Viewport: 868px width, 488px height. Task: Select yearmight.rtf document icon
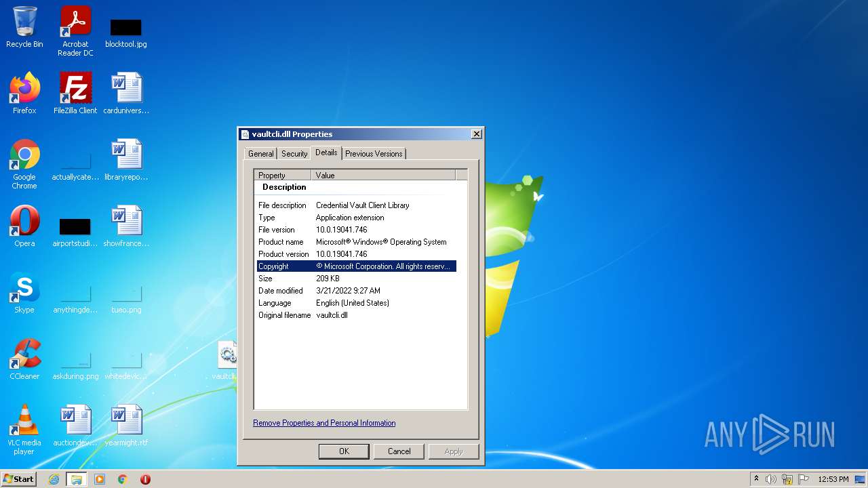126,426
